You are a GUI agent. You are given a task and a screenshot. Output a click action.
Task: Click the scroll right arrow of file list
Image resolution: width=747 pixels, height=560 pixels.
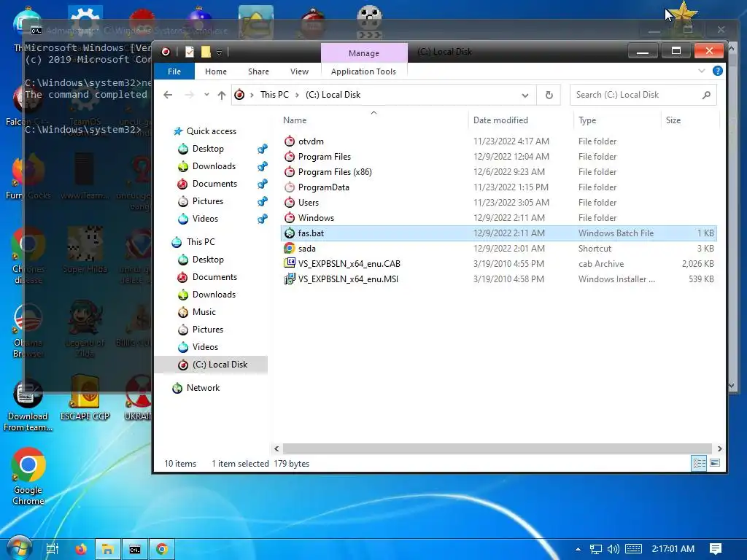tap(719, 448)
